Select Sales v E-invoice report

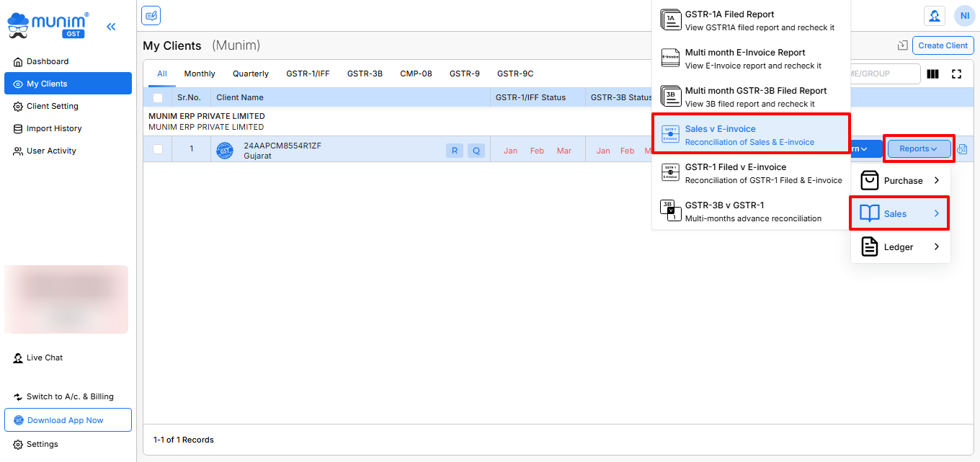750,135
